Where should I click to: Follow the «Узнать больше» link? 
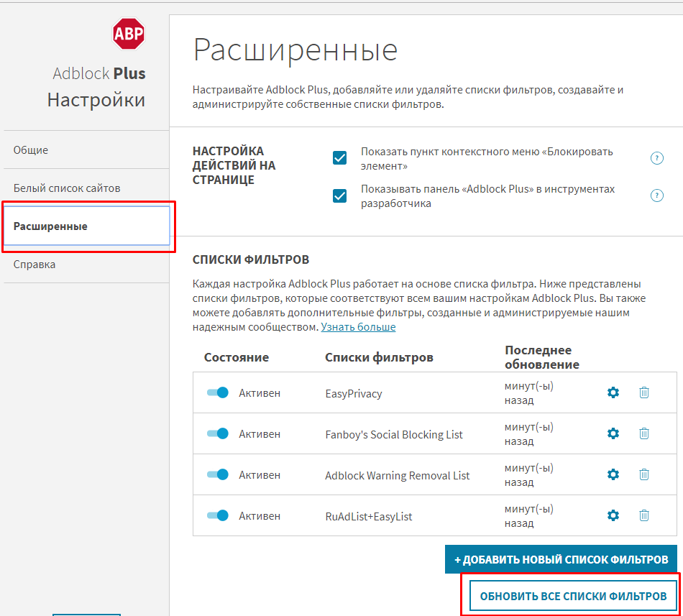pos(358,327)
